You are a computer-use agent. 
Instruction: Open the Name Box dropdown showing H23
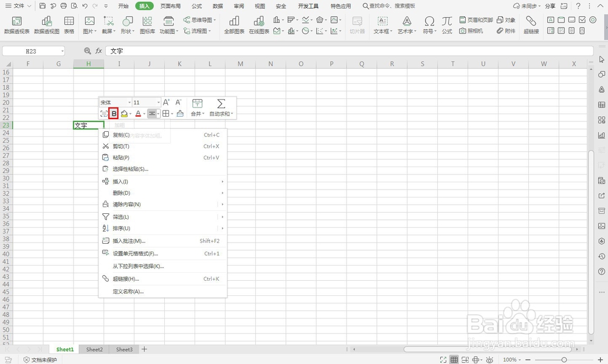[62, 51]
